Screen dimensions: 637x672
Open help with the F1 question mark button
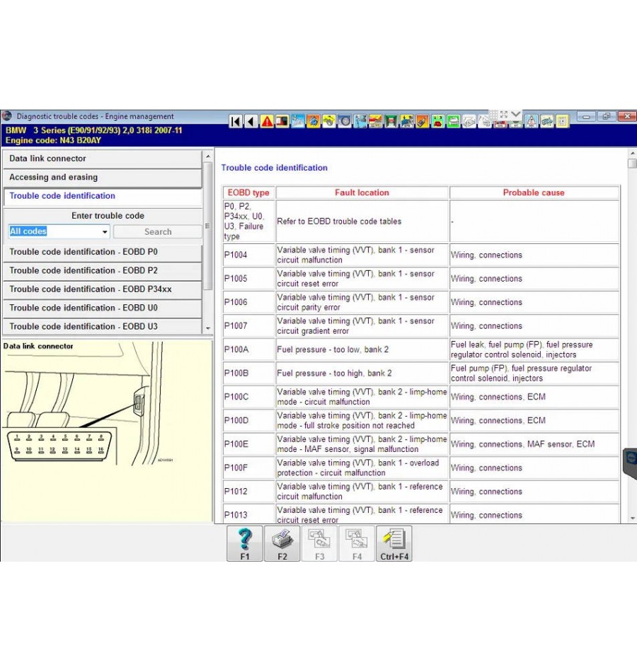[244, 543]
